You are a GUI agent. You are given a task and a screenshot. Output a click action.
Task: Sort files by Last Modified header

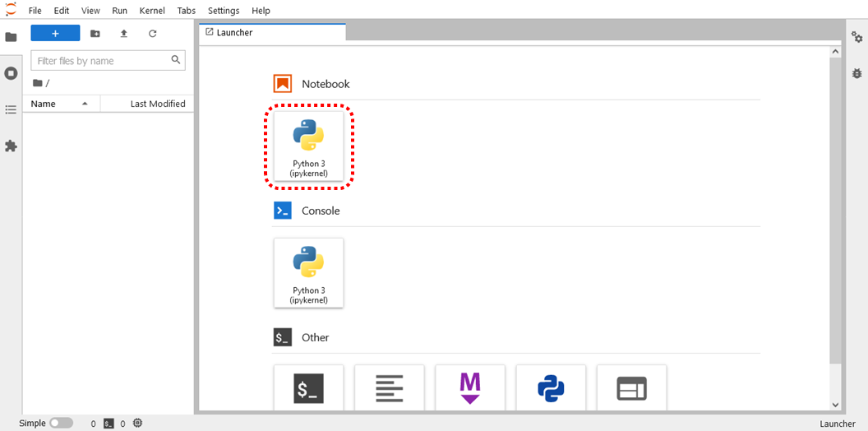click(157, 104)
